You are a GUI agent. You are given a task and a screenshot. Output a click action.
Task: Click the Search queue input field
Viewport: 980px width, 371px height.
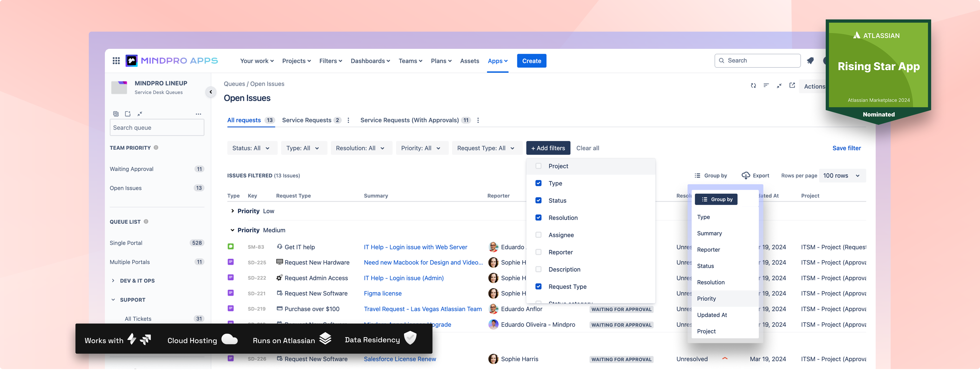click(157, 128)
